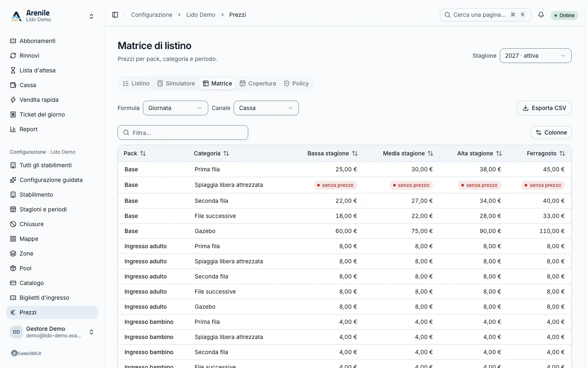Click the Filtra input field
Screen dimensions: 588x368
[x=183, y=132]
